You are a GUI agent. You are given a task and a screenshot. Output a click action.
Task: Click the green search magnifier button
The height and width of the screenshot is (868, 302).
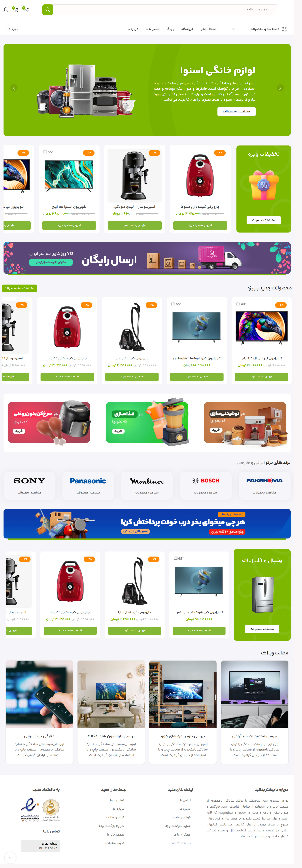[x=48, y=10]
